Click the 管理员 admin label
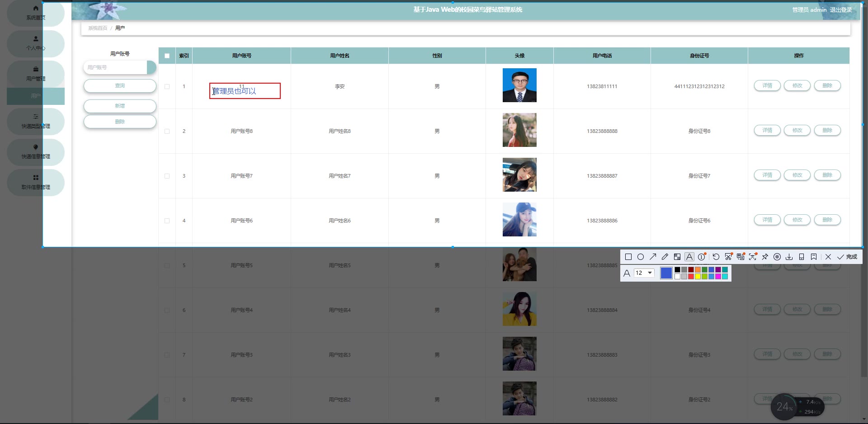Screen dimensions: 868x424 coord(809,10)
